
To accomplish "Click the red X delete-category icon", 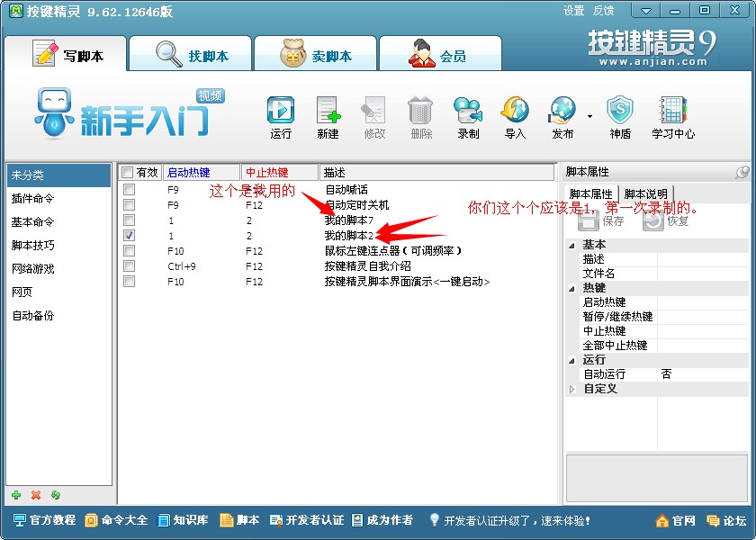I will 36,495.
